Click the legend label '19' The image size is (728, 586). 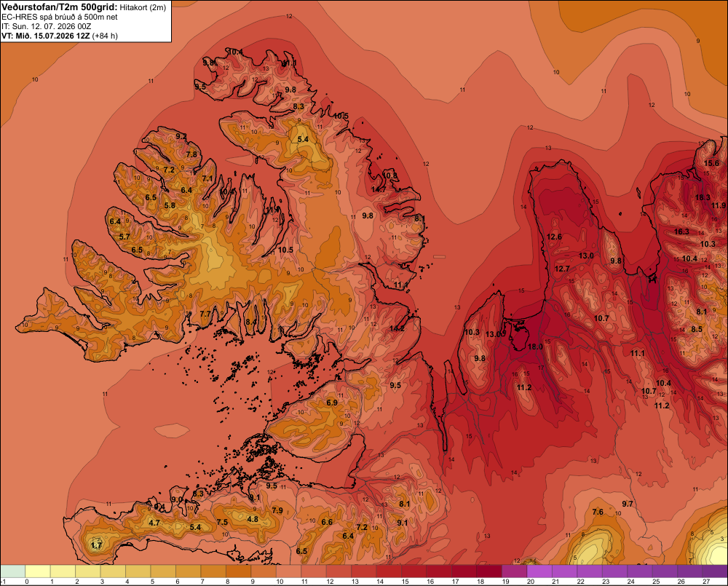(506, 582)
